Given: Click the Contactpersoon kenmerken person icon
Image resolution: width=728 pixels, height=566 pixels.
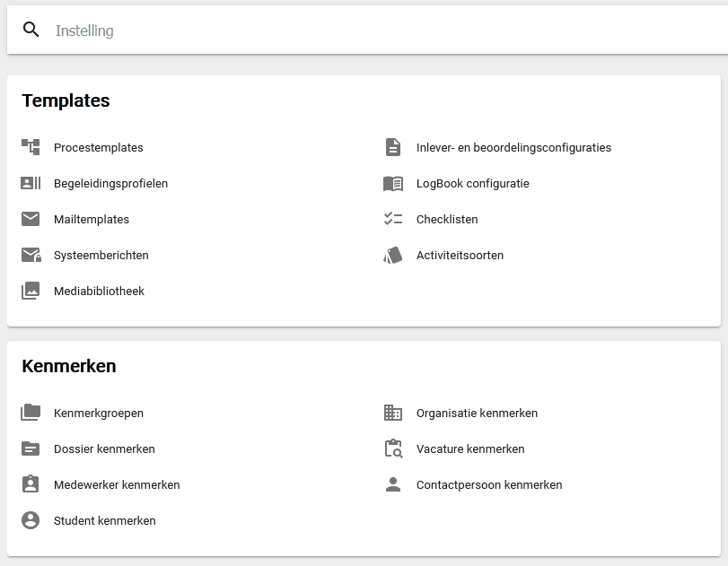Looking at the screenshot, I should pyautogui.click(x=393, y=484).
